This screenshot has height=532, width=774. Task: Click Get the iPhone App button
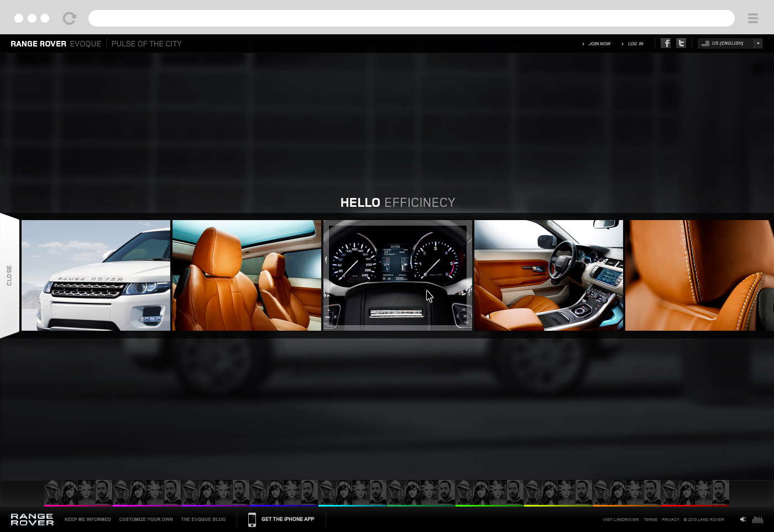[x=288, y=519]
